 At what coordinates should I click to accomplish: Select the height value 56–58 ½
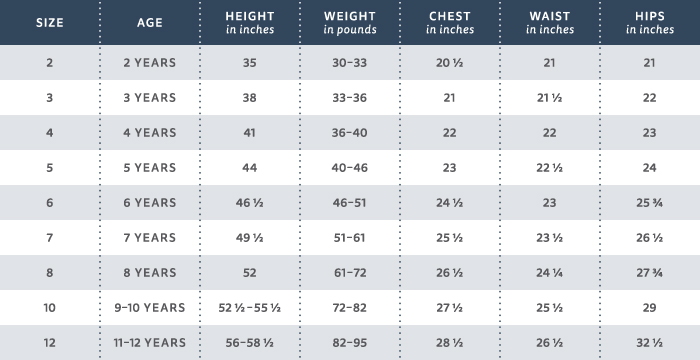pos(250,343)
